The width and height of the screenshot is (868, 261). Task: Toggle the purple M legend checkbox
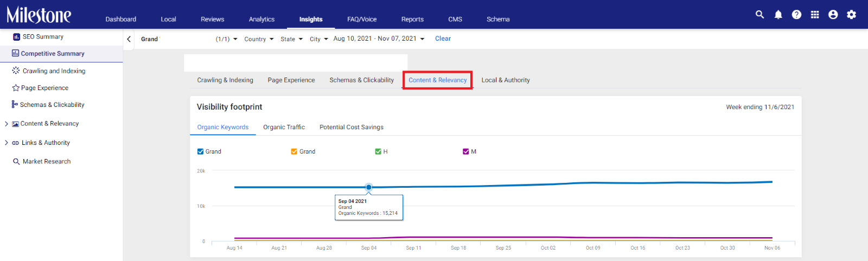click(x=465, y=151)
